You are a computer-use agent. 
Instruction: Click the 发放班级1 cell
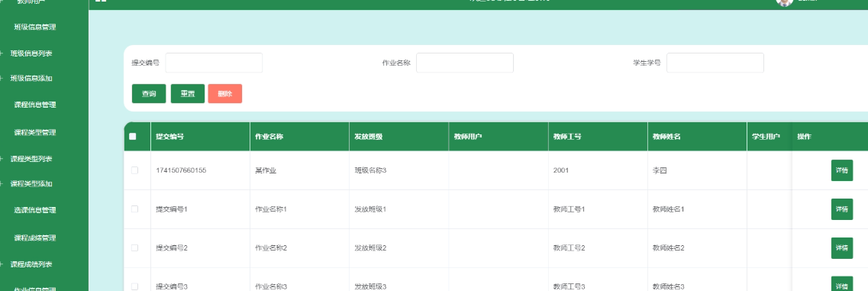[370, 209]
